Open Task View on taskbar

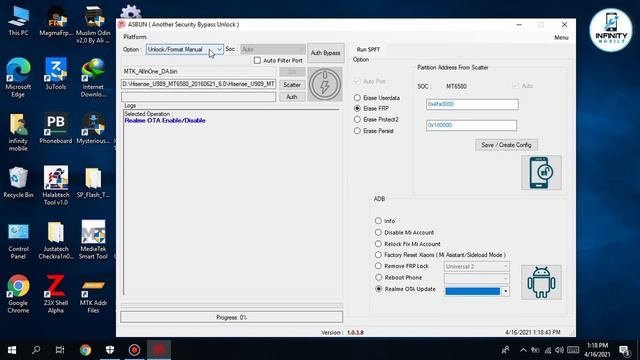pos(60,350)
